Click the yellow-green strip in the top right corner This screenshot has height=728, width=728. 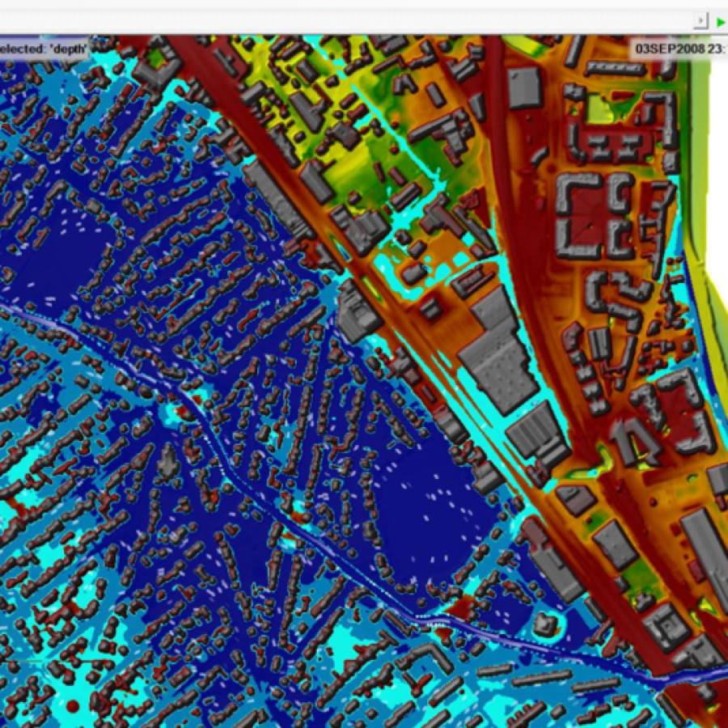click(696, 65)
